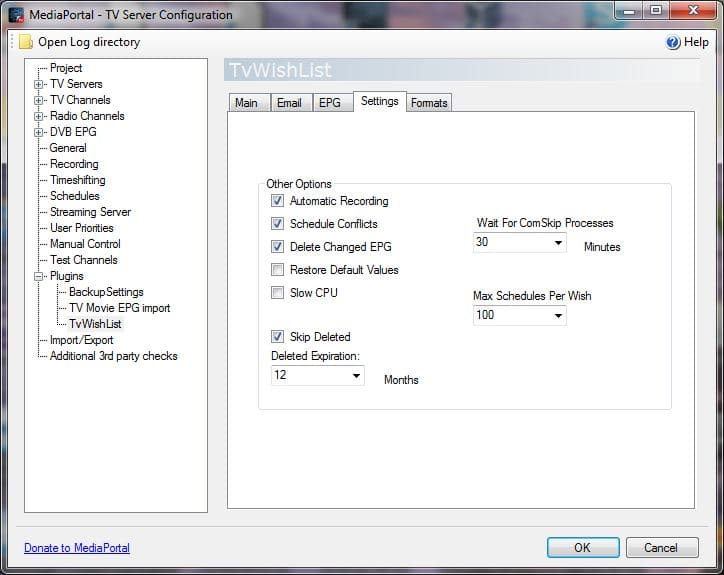Select TV Movie EPG import plugin
Screen dimensions: 724x575
click(120, 308)
